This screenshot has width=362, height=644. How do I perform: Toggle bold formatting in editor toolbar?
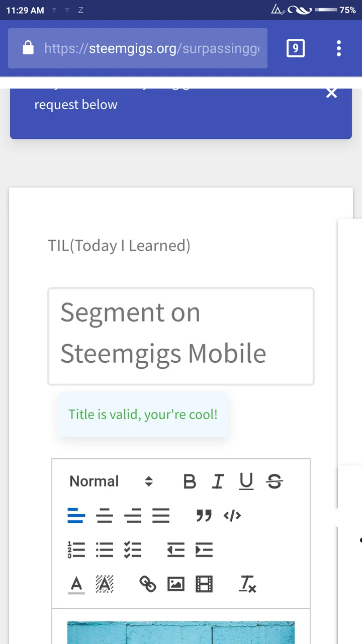point(190,481)
